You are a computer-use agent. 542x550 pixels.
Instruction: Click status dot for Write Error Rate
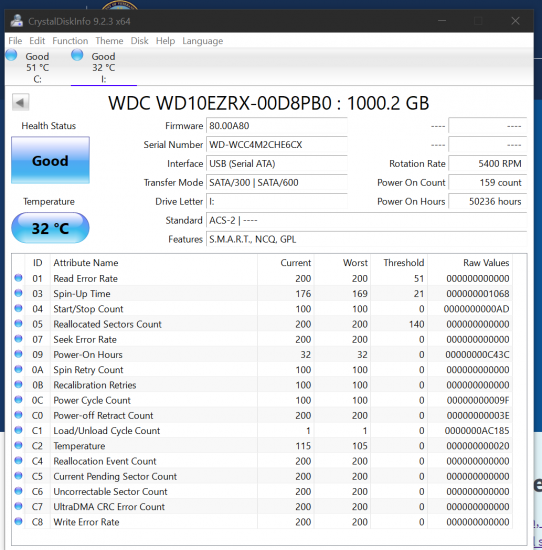click(18, 522)
